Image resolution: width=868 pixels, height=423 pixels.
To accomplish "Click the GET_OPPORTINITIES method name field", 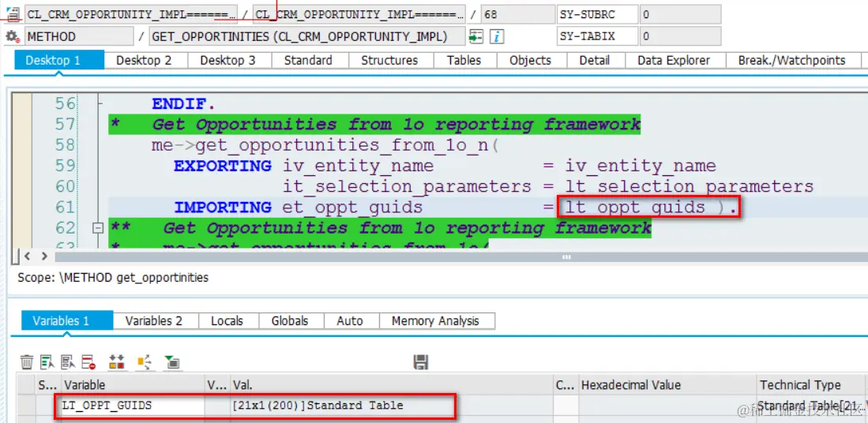I will pyautogui.click(x=306, y=37).
